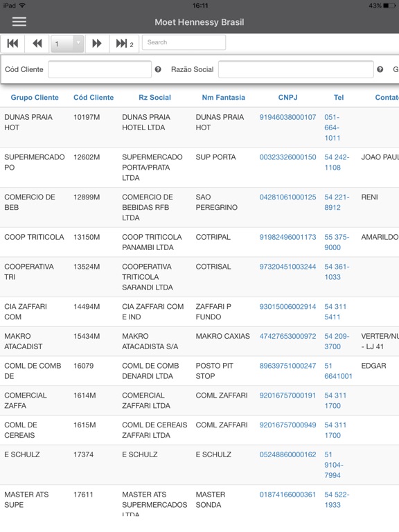Select POSTO PIT STOP fantasy name
This screenshot has height=532, width=399.
pyautogui.click(x=215, y=371)
